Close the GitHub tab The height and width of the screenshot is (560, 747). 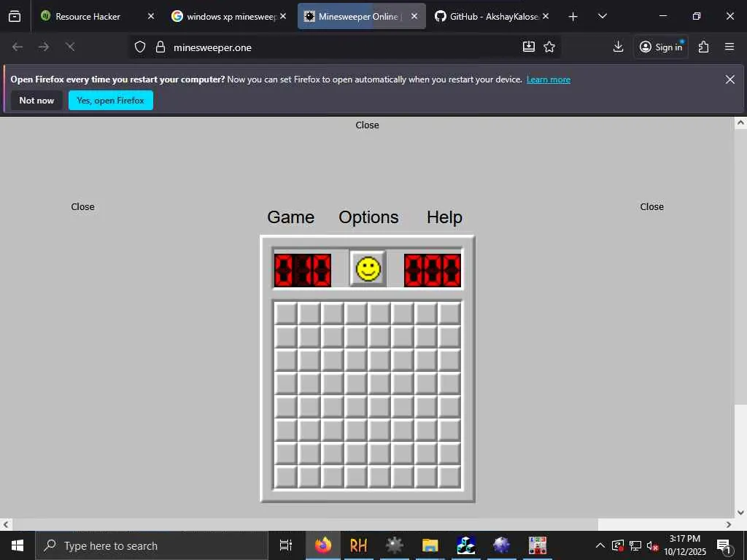coord(546,16)
